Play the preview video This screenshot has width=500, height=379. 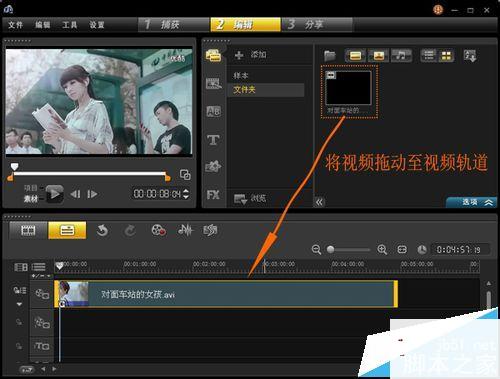click(x=55, y=194)
